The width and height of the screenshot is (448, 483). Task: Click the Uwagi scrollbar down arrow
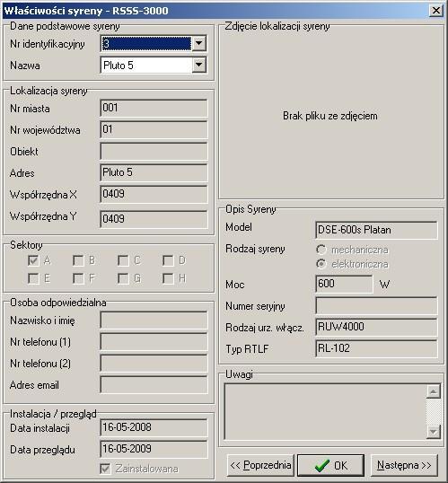coord(434,432)
